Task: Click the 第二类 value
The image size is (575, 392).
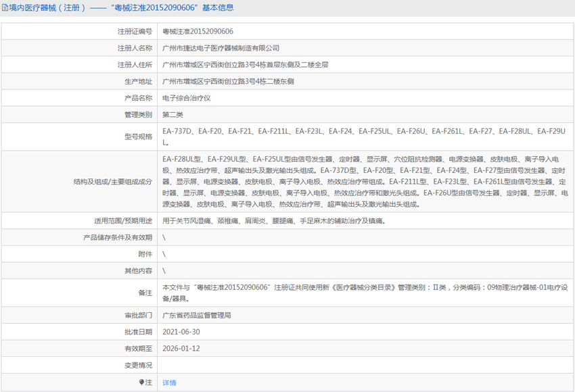Action: (x=172, y=115)
